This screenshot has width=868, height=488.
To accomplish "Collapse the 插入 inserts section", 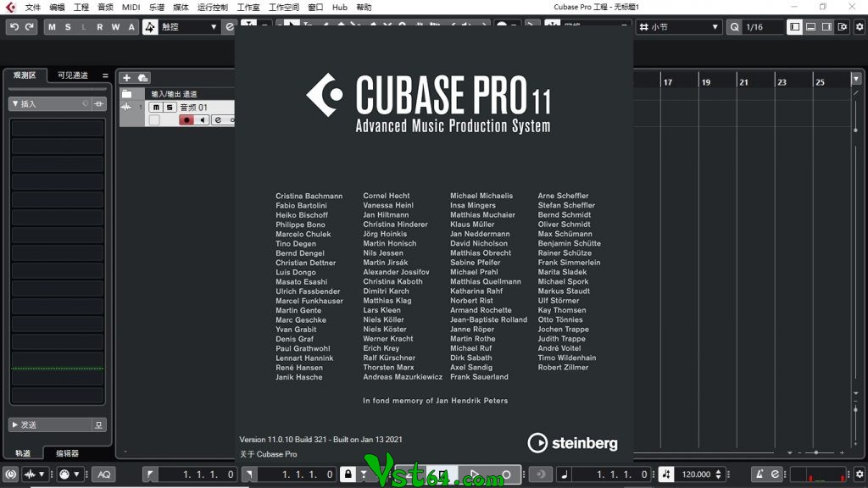I will click(x=15, y=103).
